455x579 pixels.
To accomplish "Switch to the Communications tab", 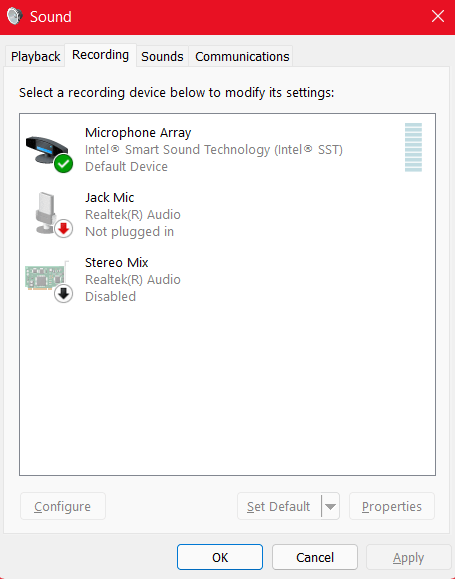I will (x=242, y=56).
